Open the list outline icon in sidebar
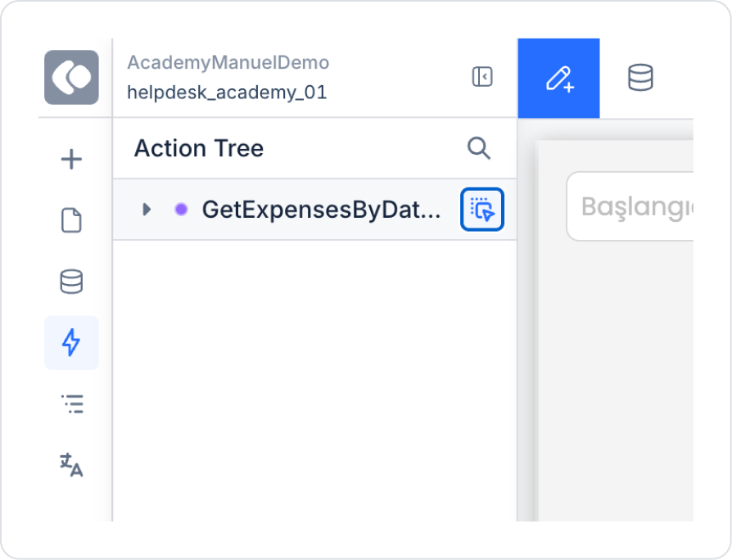The width and height of the screenshot is (732, 560). (72, 404)
